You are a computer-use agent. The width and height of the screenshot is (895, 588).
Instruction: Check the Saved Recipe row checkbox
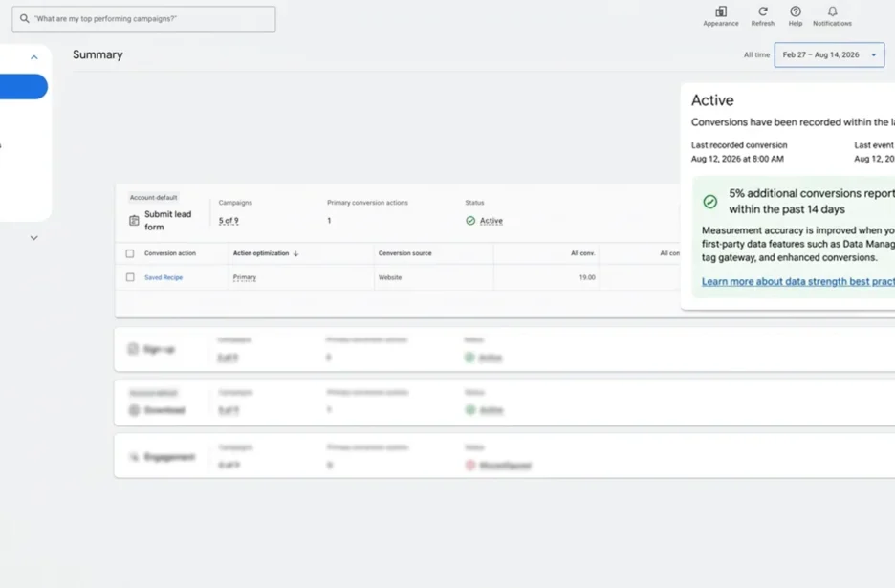130,277
